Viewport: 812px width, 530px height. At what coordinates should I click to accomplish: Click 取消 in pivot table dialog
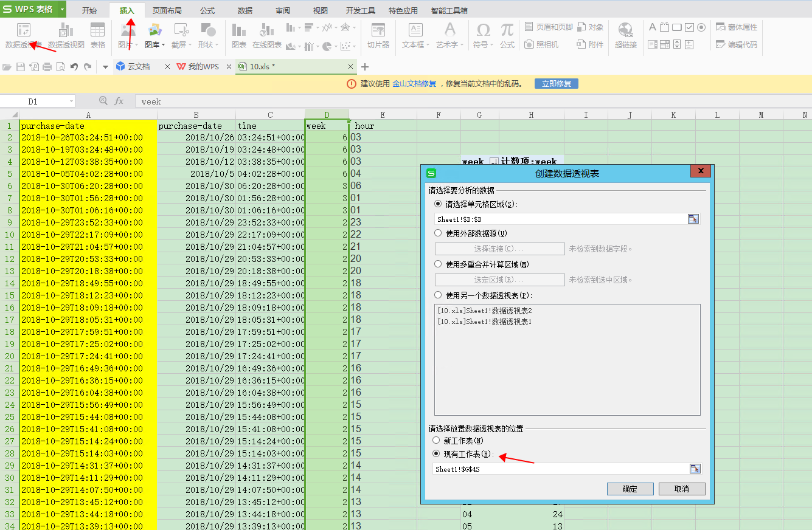coord(682,489)
